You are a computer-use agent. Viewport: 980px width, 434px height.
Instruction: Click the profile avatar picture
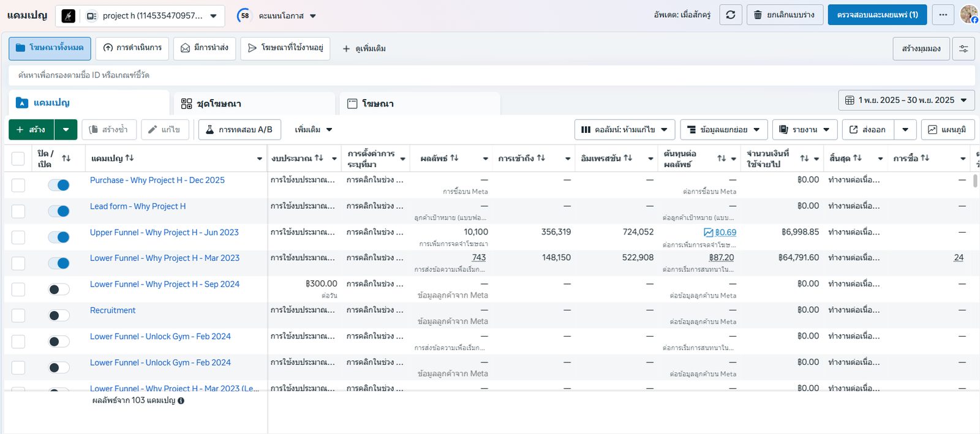(x=969, y=14)
